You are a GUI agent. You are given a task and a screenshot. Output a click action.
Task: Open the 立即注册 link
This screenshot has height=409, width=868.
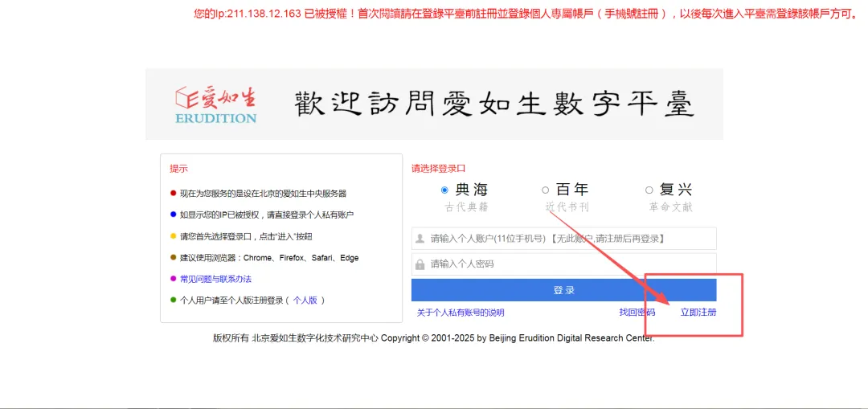point(698,312)
